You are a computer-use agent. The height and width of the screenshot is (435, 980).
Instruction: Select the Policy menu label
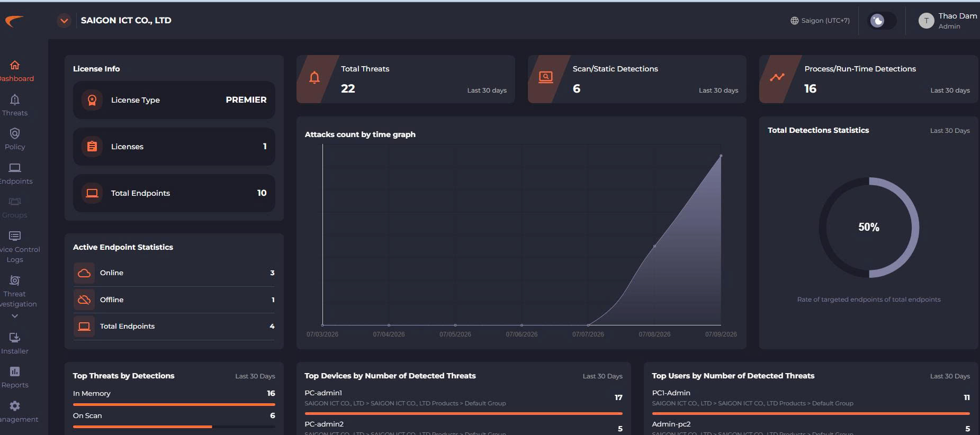click(x=15, y=147)
